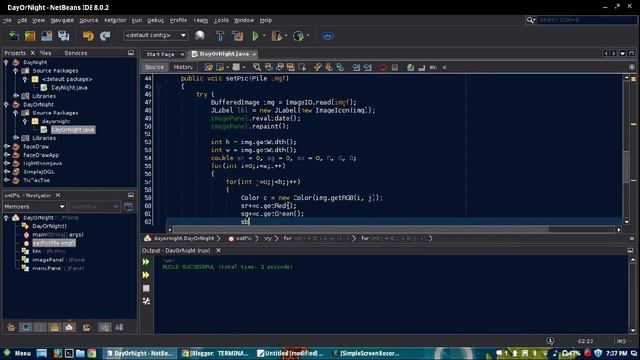Open the dropdown arrow beside Run Project
Screen dimensions: 640x360
point(264,36)
